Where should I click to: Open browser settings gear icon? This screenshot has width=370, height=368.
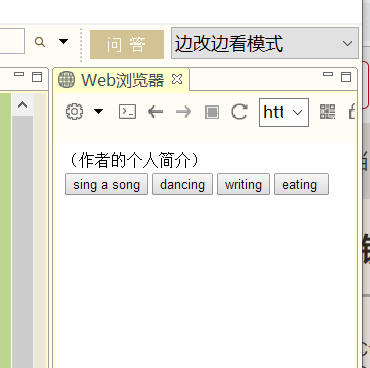click(74, 111)
